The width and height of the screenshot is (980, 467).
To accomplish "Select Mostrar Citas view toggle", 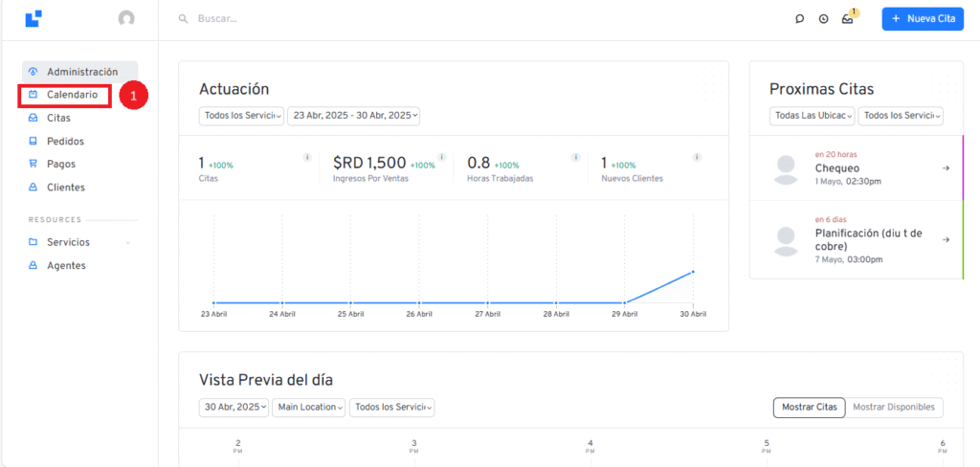I will (x=809, y=407).
